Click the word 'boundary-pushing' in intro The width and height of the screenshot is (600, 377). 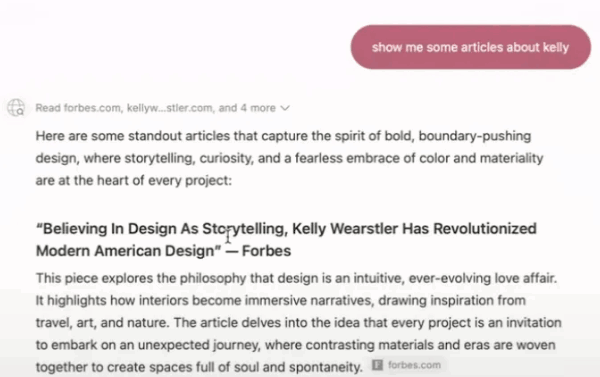475,136
